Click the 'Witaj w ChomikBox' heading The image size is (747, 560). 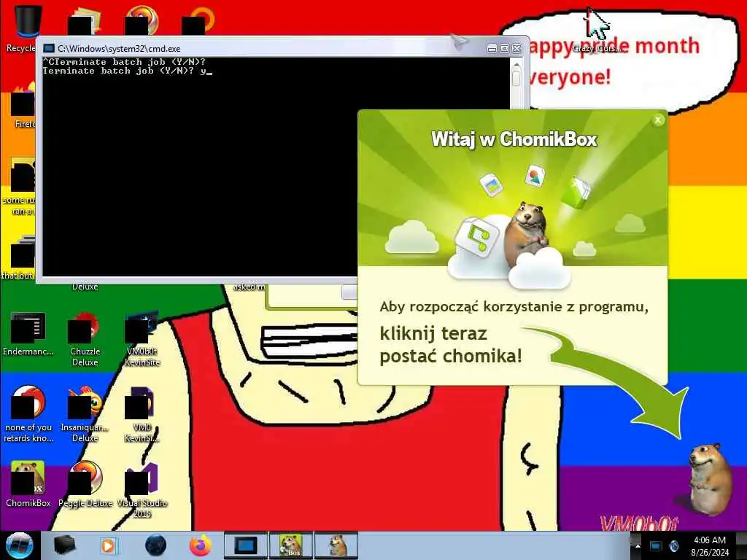[x=514, y=139]
